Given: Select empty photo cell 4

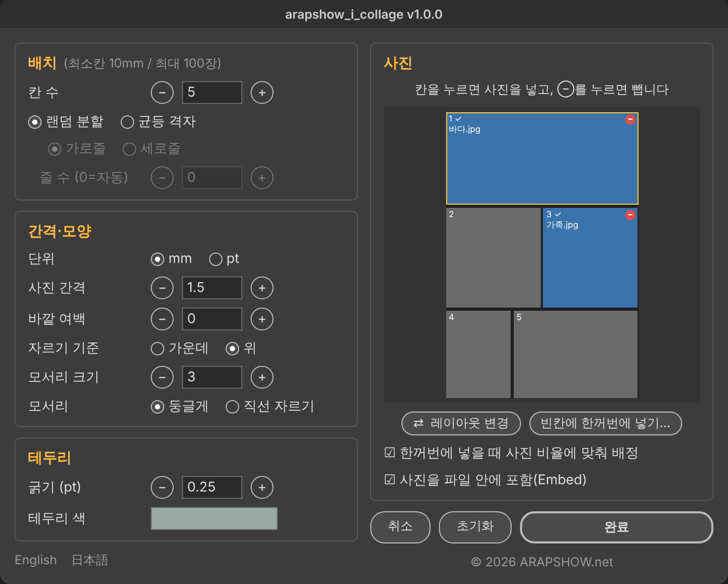Looking at the screenshot, I should point(478,354).
